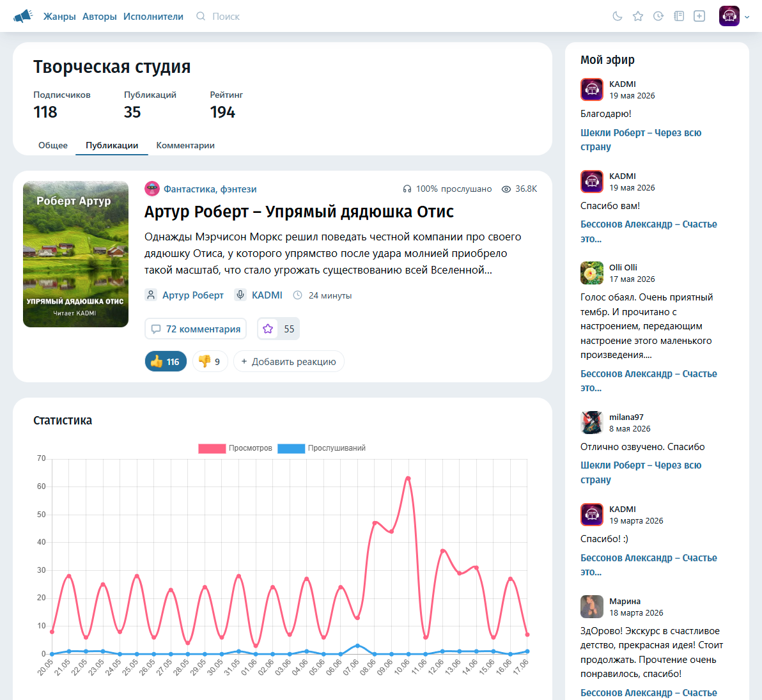Switch to the Общее tab
The width and height of the screenshot is (762, 700).
click(53, 145)
